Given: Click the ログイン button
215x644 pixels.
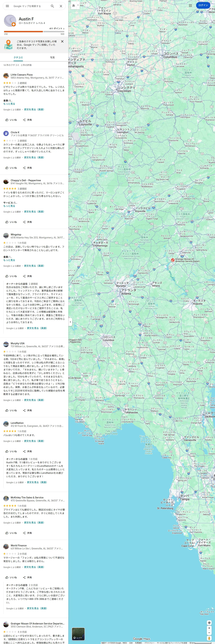Looking at the screenshot, I should 203,5.
